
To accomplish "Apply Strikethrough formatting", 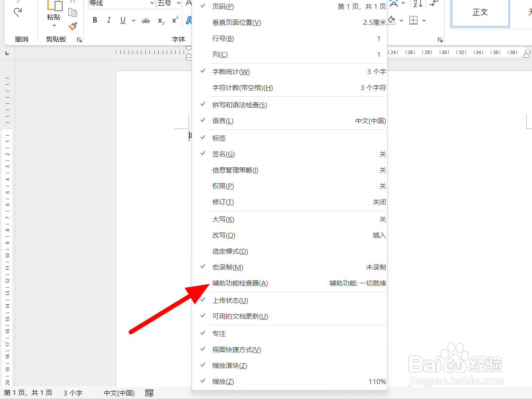I will [145, 20].
